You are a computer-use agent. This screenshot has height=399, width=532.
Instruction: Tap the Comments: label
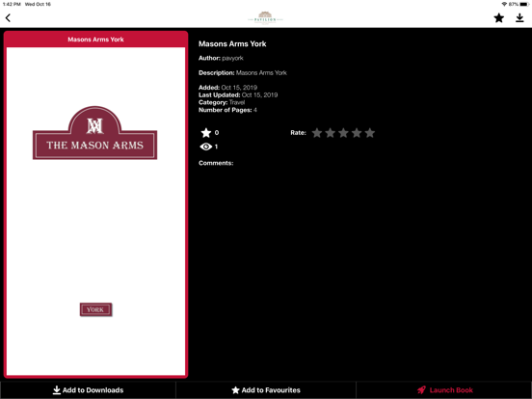click(x=216, y=163)
